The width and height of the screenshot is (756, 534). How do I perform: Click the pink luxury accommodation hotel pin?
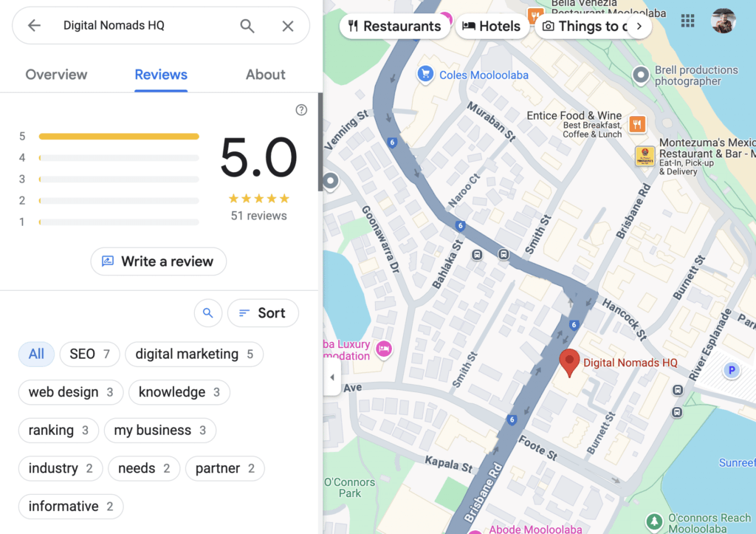pyautogui.click(x=384, y=349)
